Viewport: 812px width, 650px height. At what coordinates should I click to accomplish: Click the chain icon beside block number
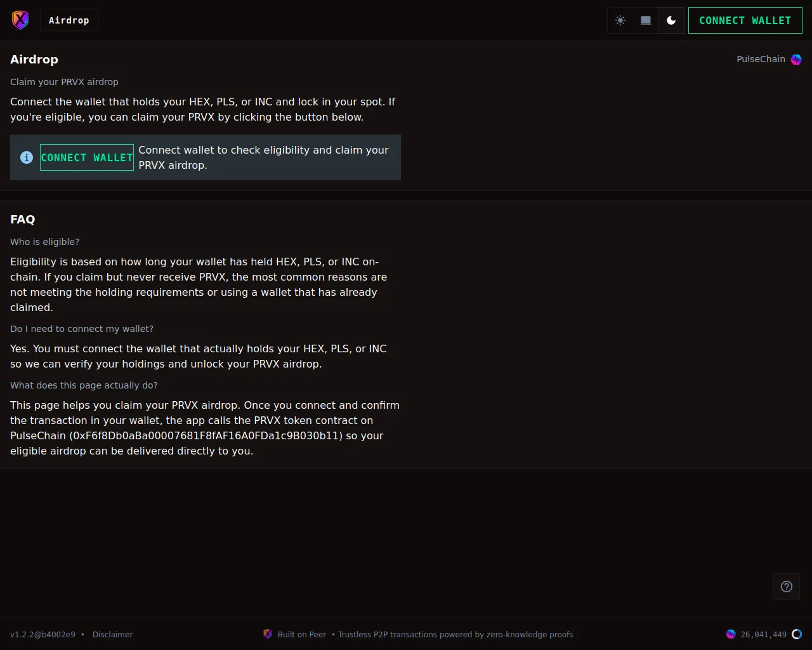[x=731, y=634]
